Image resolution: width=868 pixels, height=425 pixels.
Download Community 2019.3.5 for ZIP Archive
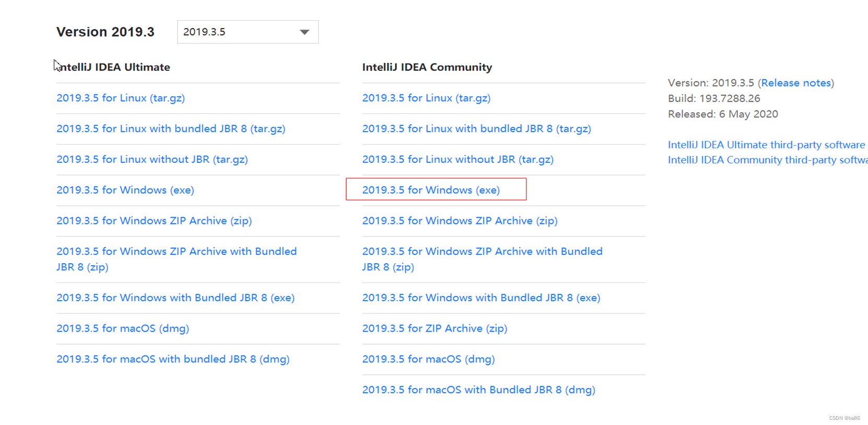(x=435, y=328)
